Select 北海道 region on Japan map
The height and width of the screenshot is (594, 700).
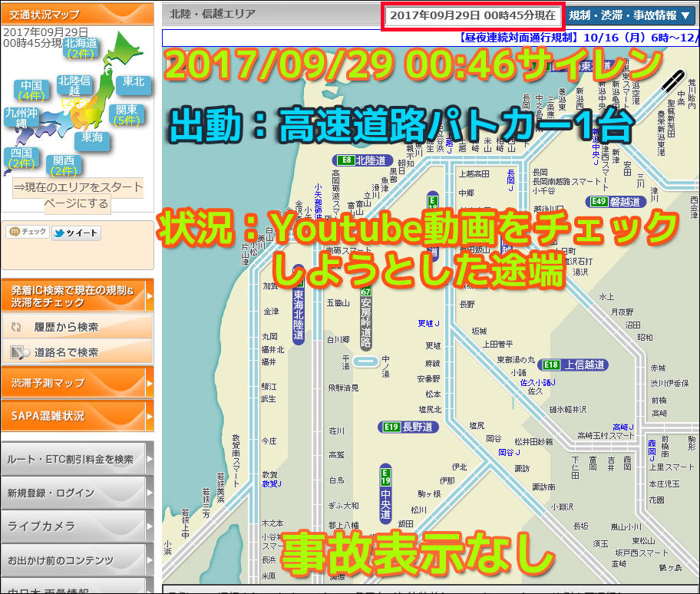pos(81,48)
